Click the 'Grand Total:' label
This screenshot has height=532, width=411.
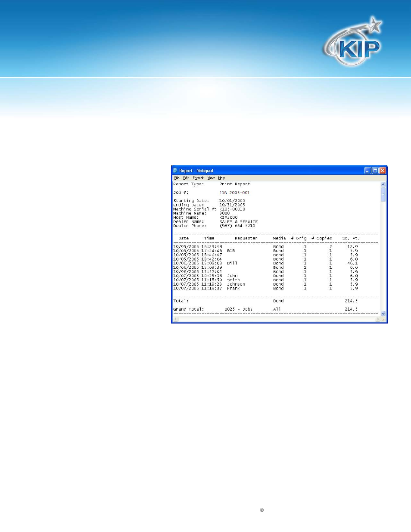pyautogui.click(x=189, y=309)
